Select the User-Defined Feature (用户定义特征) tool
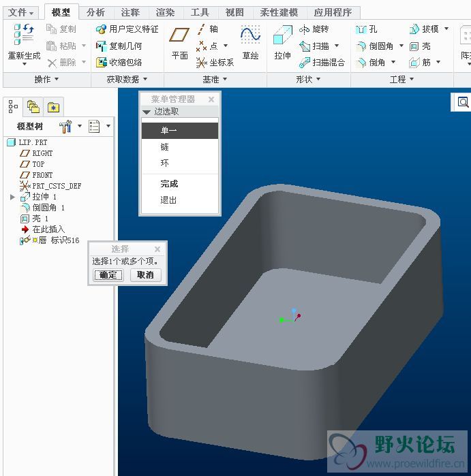Viewport: 471px width, 476px height. [127, 29]
